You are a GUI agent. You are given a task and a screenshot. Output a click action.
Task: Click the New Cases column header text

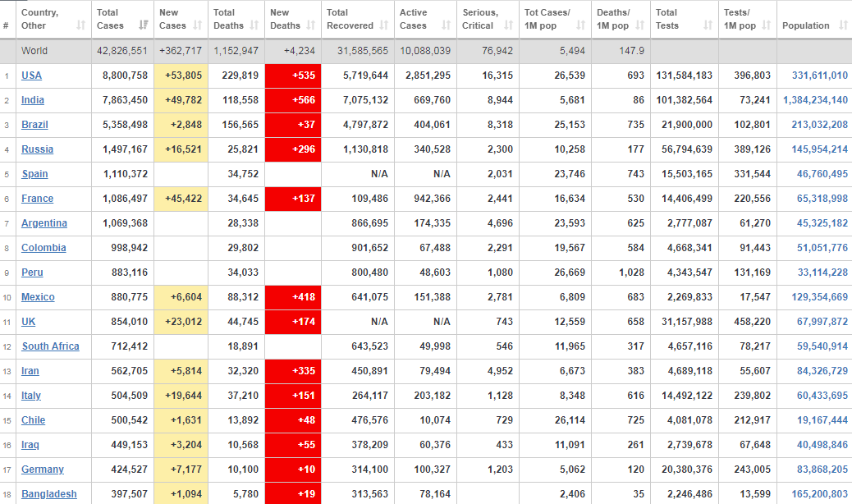point(173,19)
